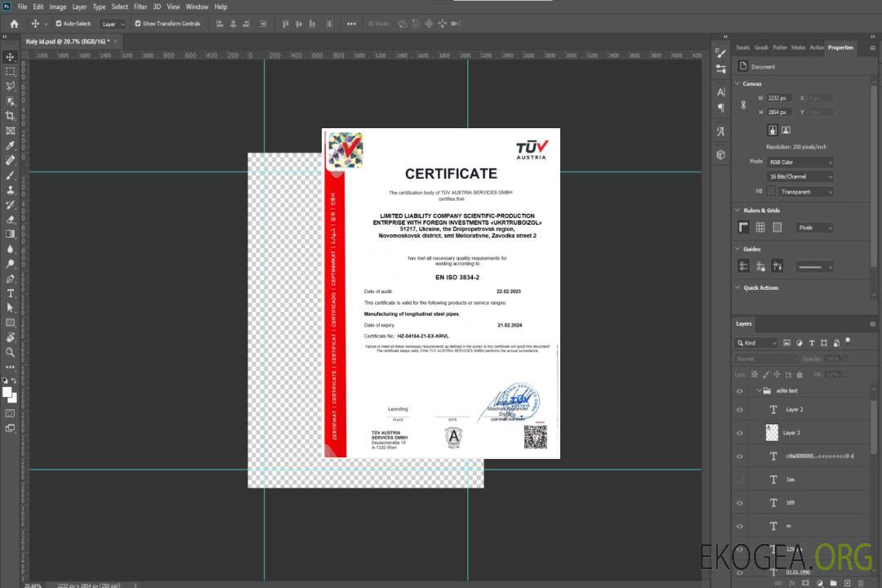882x588 pixels.
Task: Open the 16 Bits/Channel dropdown
Action: coord(800,176)
